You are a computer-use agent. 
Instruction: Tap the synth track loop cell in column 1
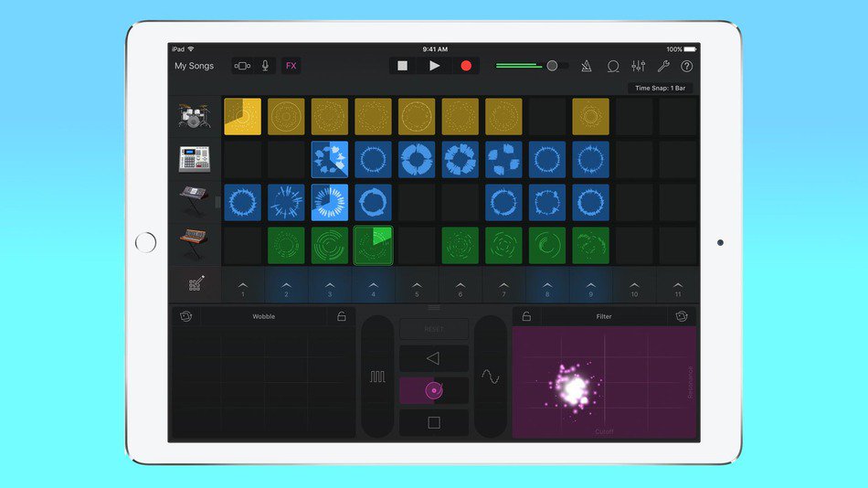pos(242,202)
